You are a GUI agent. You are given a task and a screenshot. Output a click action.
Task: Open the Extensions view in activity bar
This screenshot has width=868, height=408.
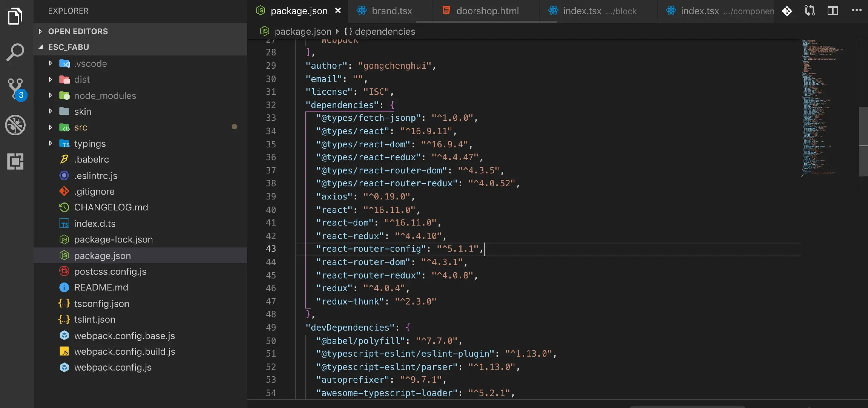(15, 161)
